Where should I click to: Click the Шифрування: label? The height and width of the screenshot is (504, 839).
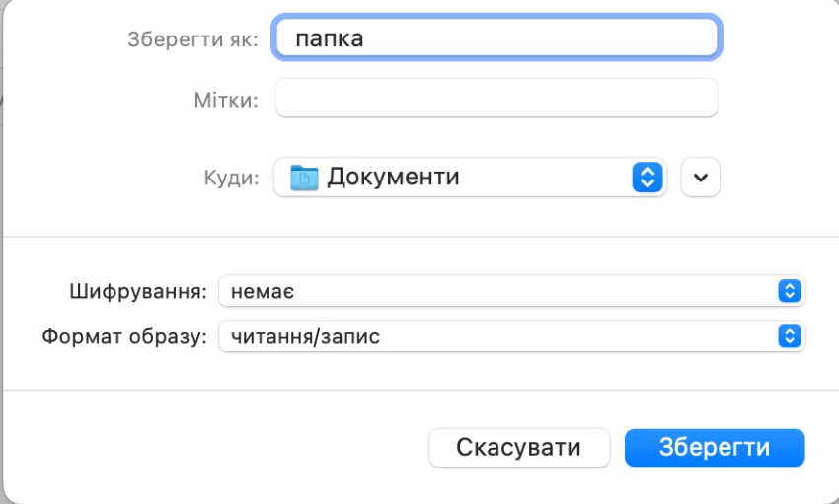(138, 292)
